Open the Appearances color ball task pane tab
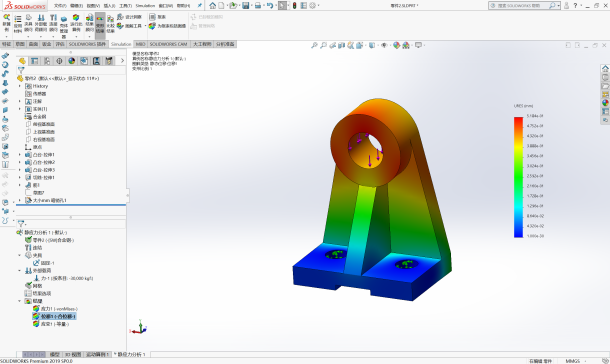Viewport: 610px width, 364px height. pyautogui.click(x=605, y=103)
